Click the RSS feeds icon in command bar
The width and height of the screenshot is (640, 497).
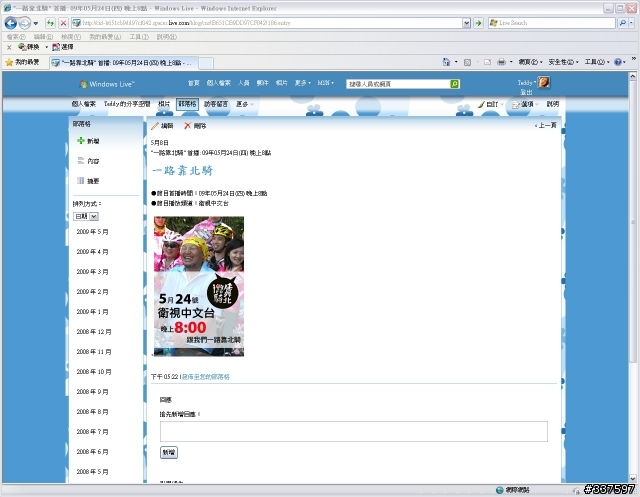467,62
